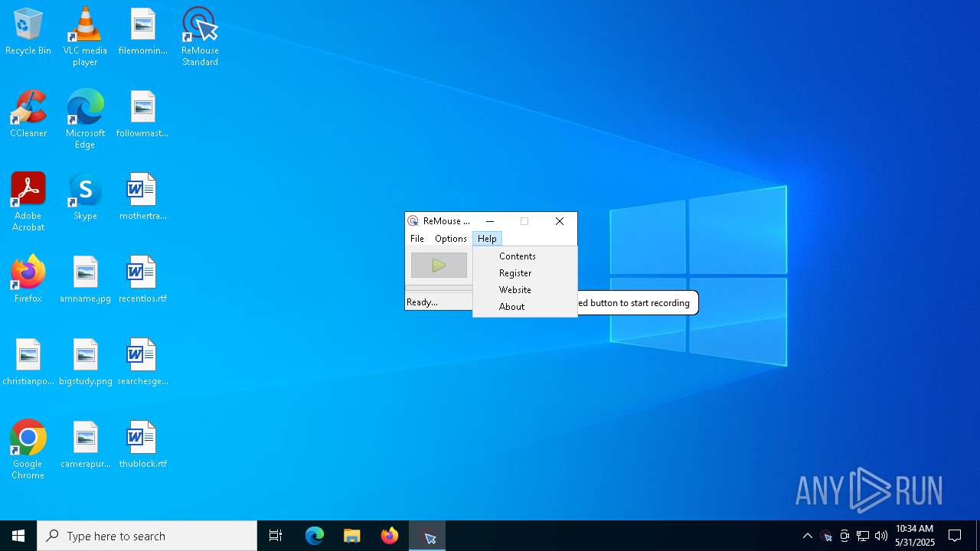Show hidden system tray icons
Viewport: 980px width, 551px height.
(808, 536)
